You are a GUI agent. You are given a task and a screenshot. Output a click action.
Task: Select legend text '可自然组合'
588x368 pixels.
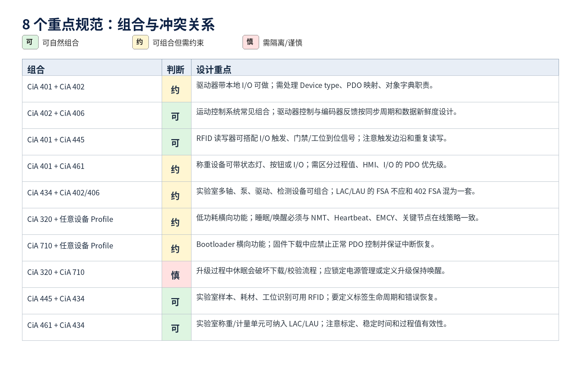click(61, 43)
